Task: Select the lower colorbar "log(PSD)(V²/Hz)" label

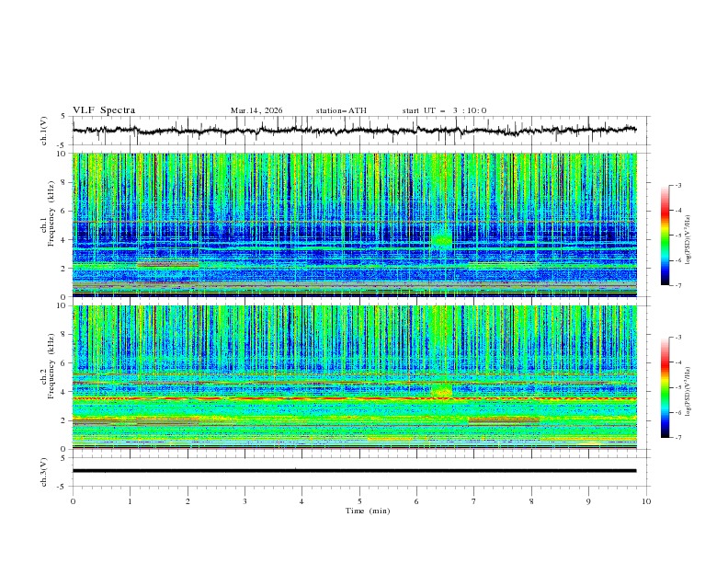Action: (x=688, y=392)
